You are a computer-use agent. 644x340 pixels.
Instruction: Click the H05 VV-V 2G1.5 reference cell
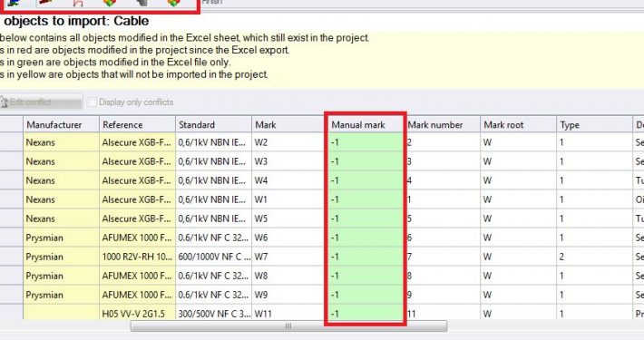pyautogui.click(x=137, y=313)
